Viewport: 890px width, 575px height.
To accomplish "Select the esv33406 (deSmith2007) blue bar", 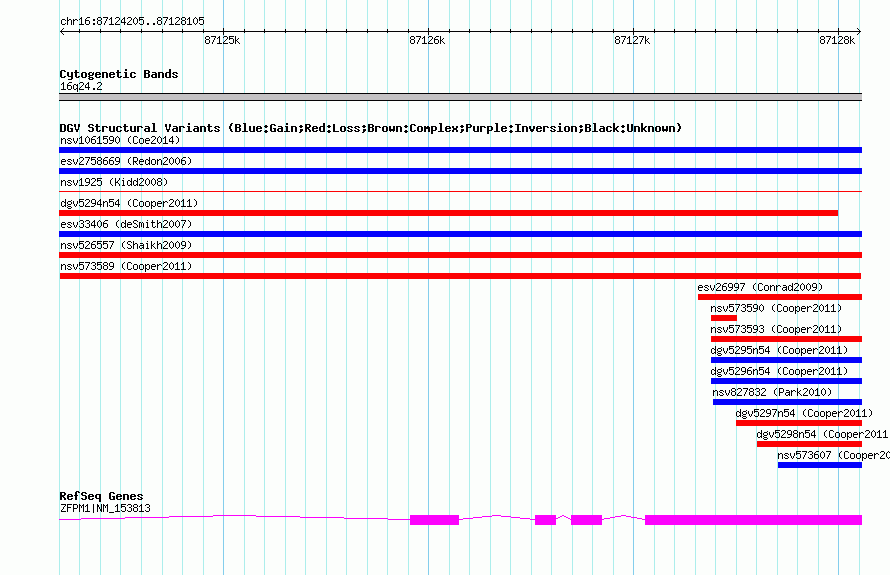I will pyautogui.click(x=460, y=234).
